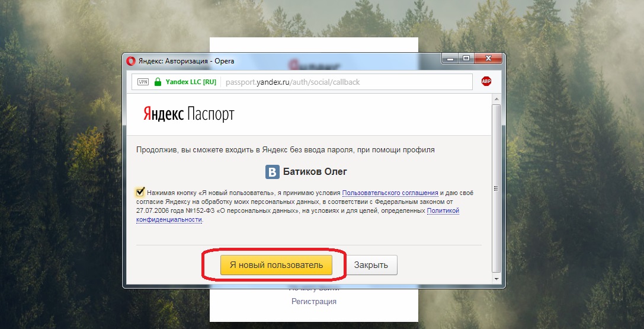Image resolution: width=644 pixels, height=329 pixels.
Task: Toggle the VPN badge in address bar
Action: (143, 82)
